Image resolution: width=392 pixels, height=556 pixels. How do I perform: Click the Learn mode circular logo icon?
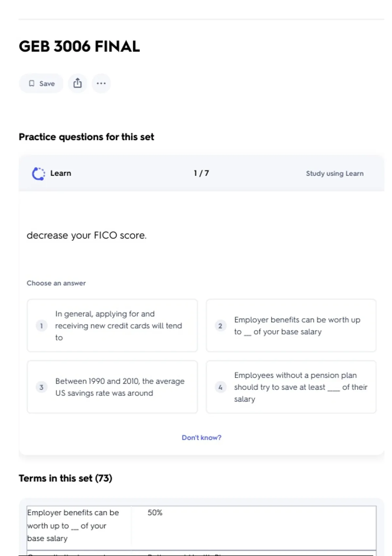click(x=39, y=174)
